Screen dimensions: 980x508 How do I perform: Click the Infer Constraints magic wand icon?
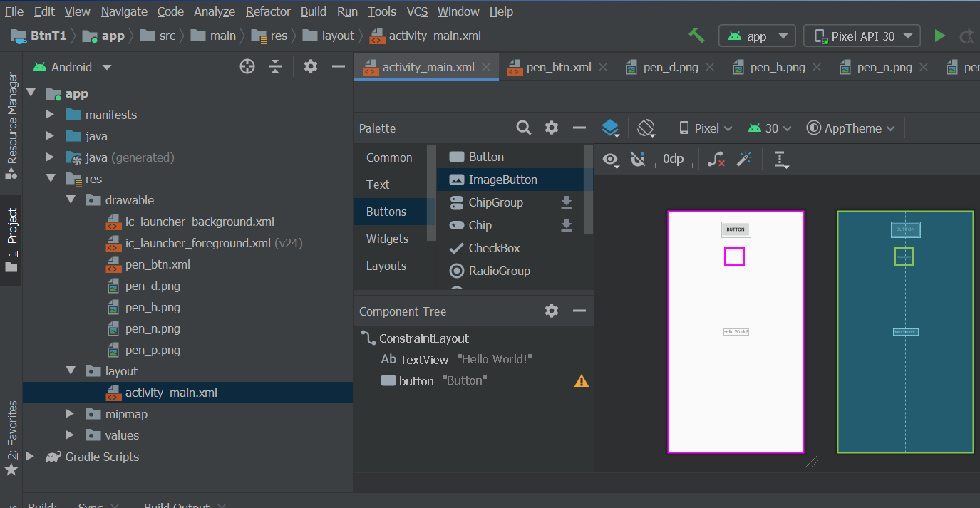pos(744,160)
